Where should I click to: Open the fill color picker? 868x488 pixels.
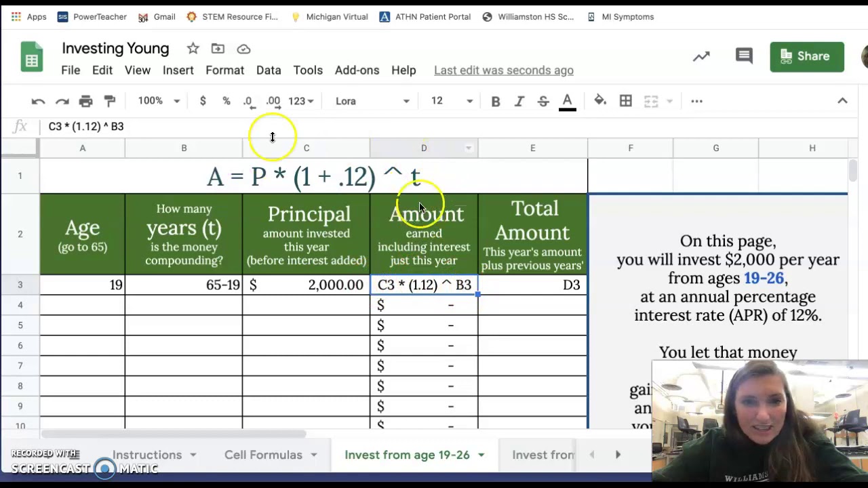pos(600,101)
